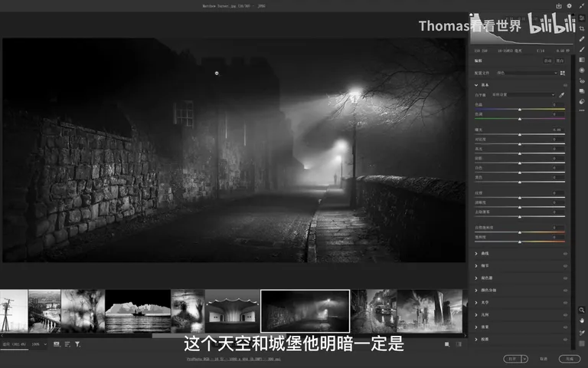Toggle shadow clipping warning in histogram
Screen dimensions: 588x368
[x=472, y=15]
